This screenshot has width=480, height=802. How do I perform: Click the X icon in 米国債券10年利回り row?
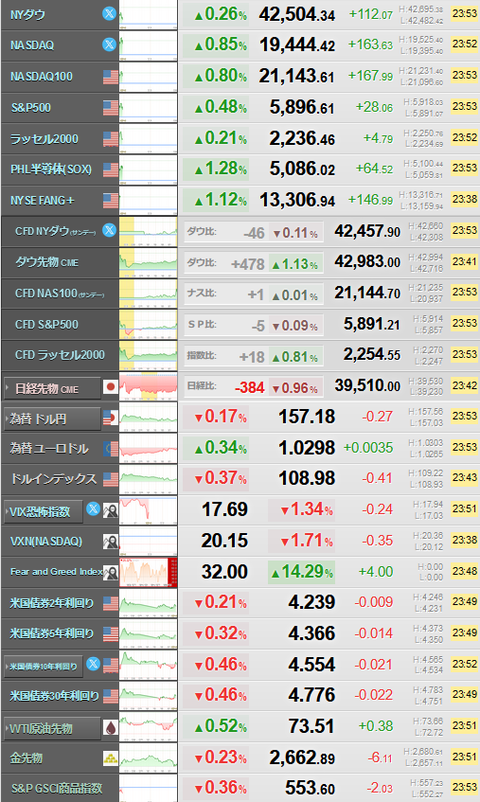coord(93,664)
